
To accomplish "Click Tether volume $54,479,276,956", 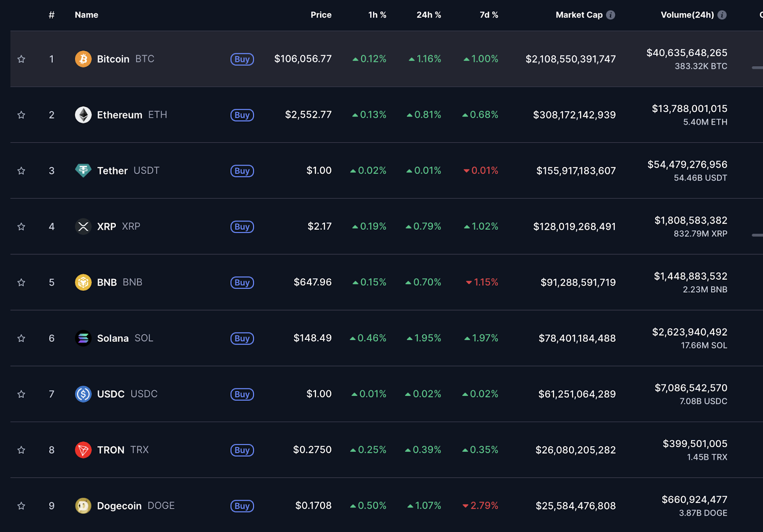I will (687, 164).
